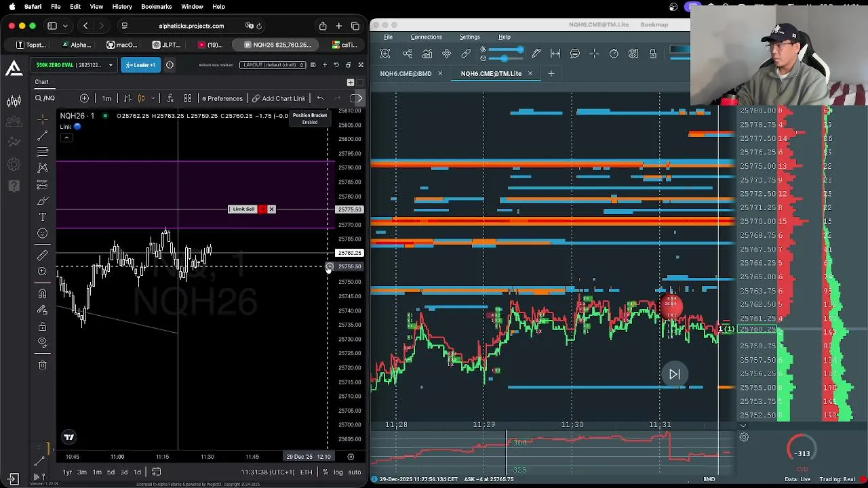Screen dimensions: 868x488
Task: Click the /NQ symbol search field
Action: [55, 98]
